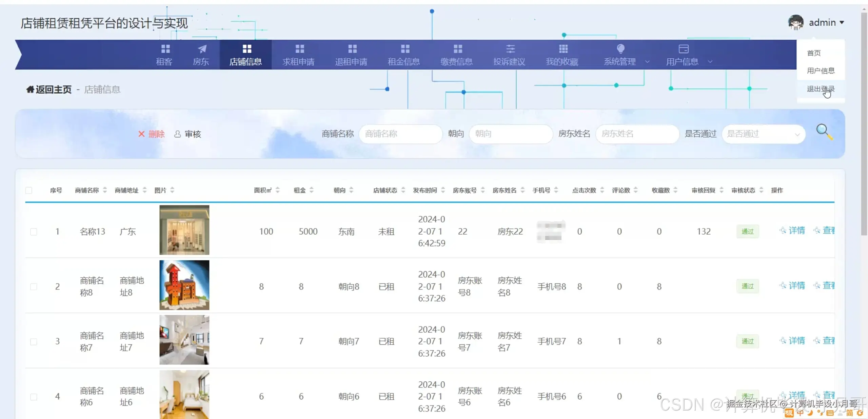Click the red 删除 button
This screenshot has width=868, height=419.
152,134
